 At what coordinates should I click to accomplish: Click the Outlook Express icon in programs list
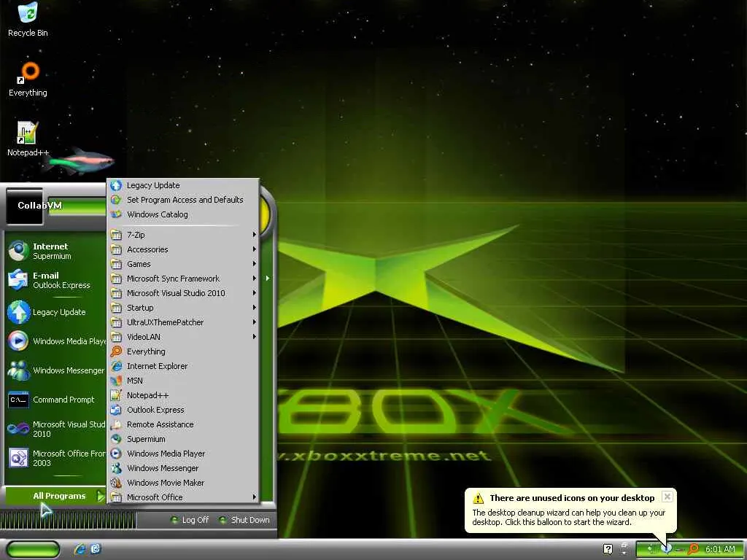[116, 410]
